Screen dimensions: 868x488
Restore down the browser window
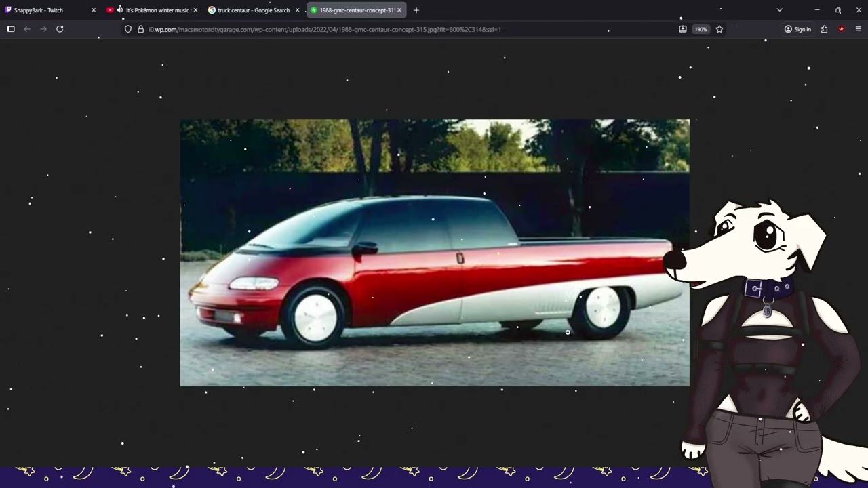[838, 10]
